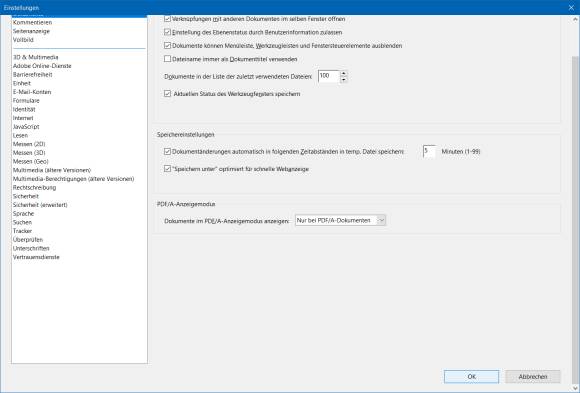Click the Minuten input field
Screen dimensions: 580x393
(429, 151)
